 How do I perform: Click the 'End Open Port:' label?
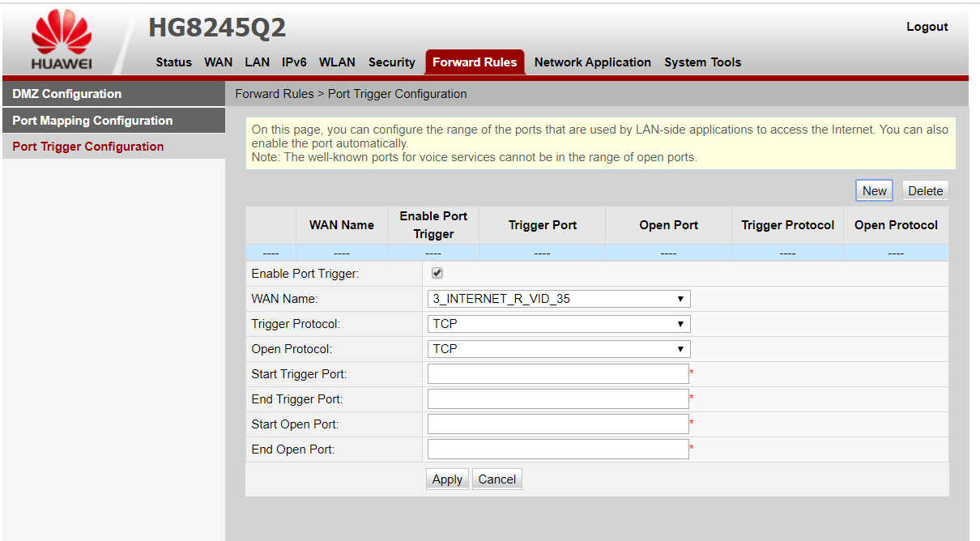click(x=292, y=449)
